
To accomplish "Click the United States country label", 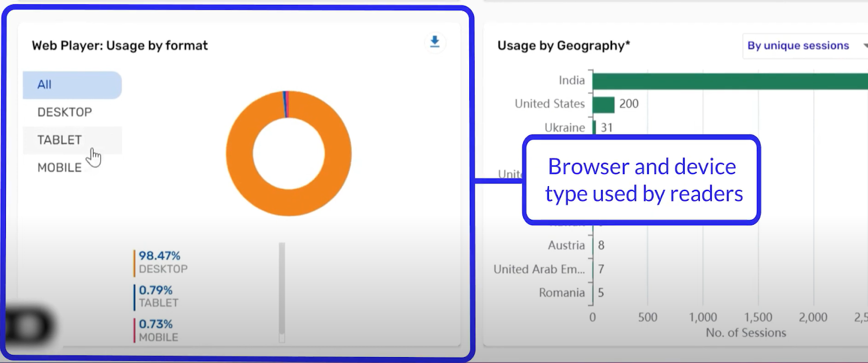I will point(550,104).
